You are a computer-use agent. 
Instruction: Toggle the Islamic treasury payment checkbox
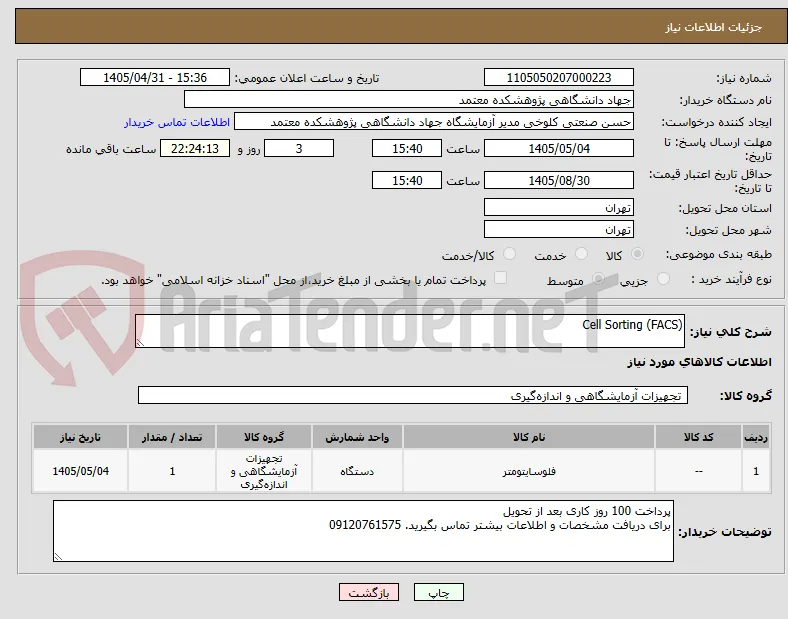(501, 278)
